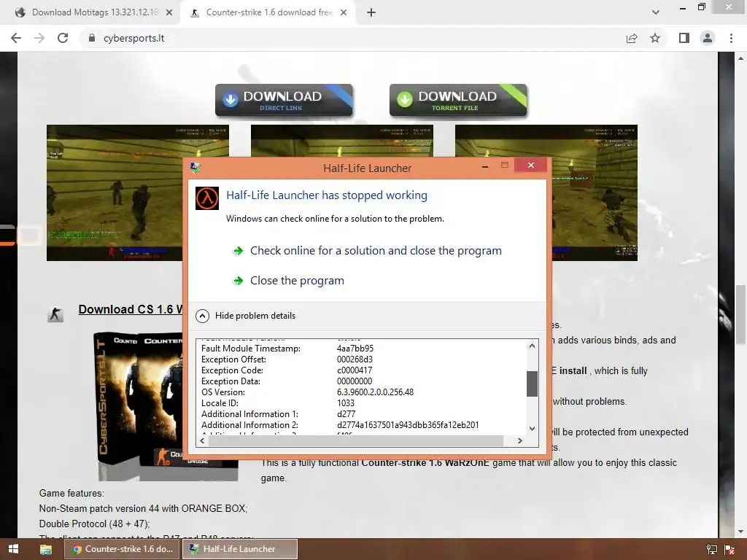
Task: Click the browser page scrollbar thumb
Action: tap(740, 314)
